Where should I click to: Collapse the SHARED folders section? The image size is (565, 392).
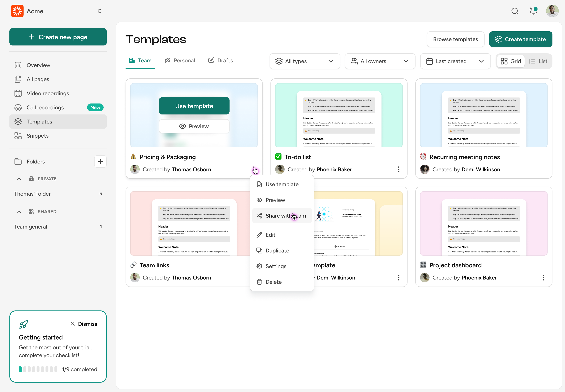coord(19,212)
